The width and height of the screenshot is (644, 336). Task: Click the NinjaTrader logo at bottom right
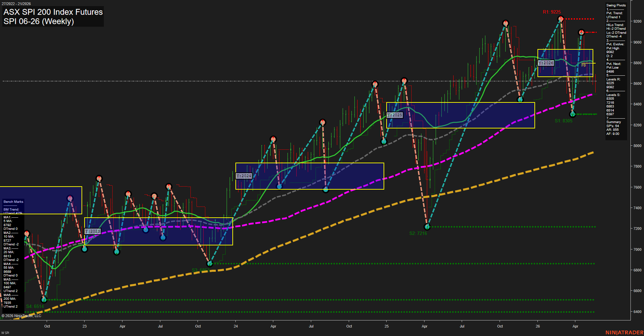pos(624,333)
